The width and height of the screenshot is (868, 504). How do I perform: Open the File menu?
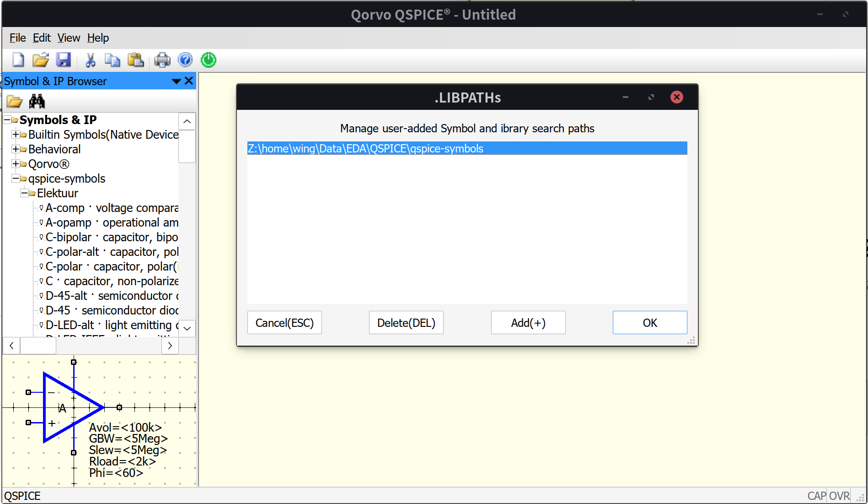tap(17, 38)
